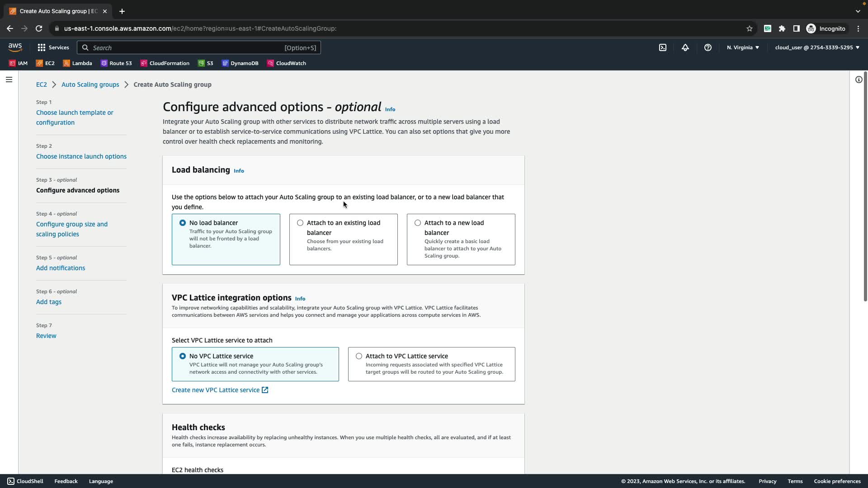
Task: Click Auto Scaling groups breadcrumb link
Action: click(x=90, y=84)
